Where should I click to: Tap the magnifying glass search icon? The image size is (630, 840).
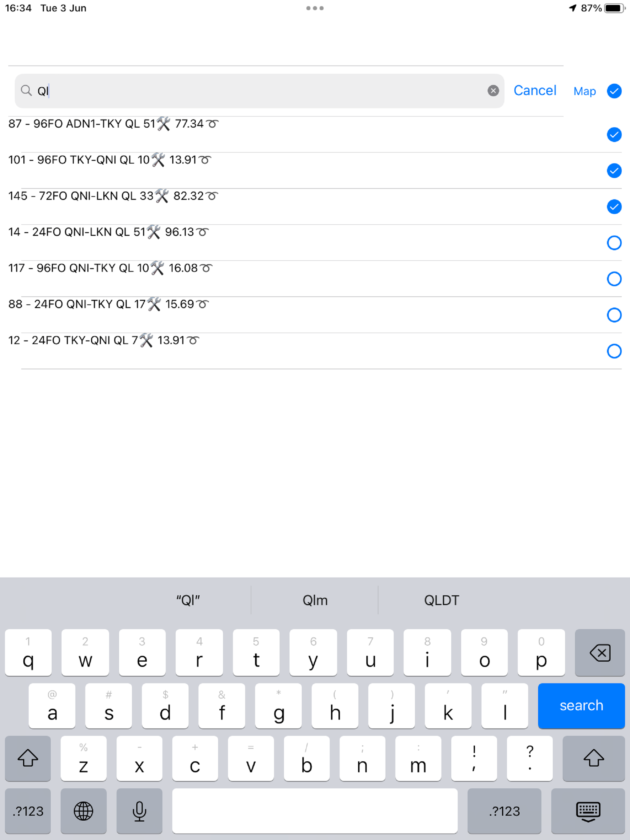tap(26, 91)
